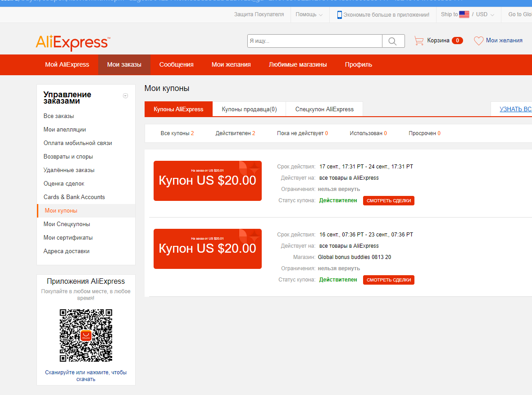Viewport: 532px width, 395px height.
Task: Open Все заказы in sidebar
Action: 59,116
